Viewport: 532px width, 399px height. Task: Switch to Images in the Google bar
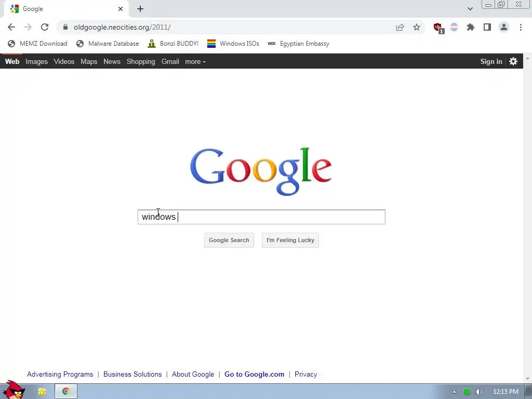36,61
